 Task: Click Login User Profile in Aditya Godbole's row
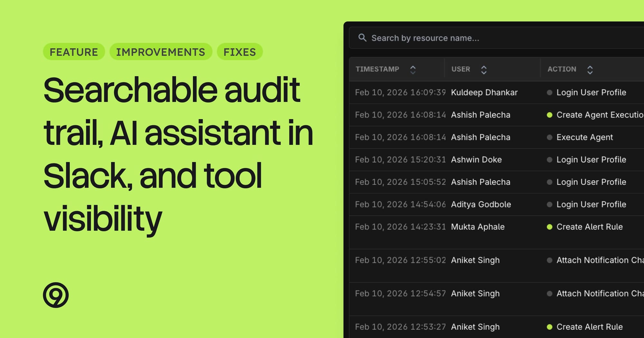click(591, 204)
